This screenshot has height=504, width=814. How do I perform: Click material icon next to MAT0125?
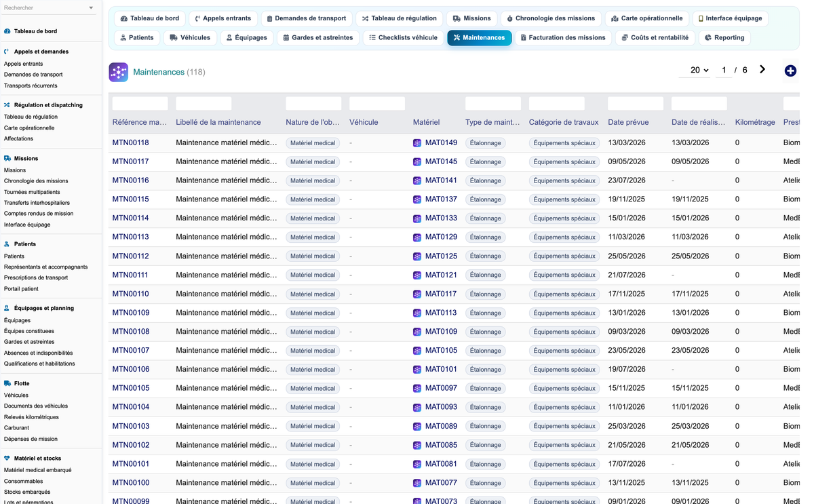coord(417,256)
